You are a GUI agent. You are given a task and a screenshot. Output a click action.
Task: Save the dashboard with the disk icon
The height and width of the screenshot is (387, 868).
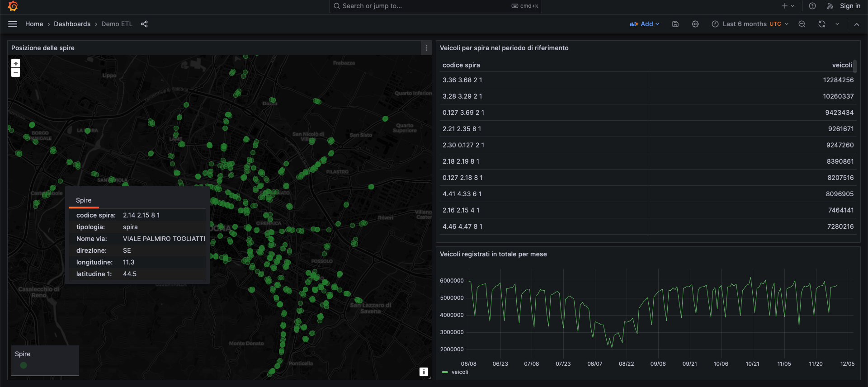click(x=675, y=24)
